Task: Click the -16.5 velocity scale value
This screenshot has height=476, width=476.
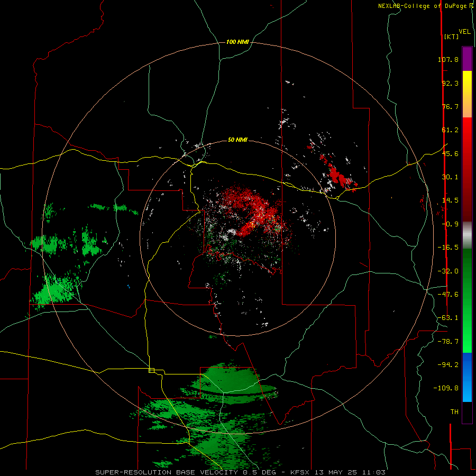Action: [x=448, y=248]
